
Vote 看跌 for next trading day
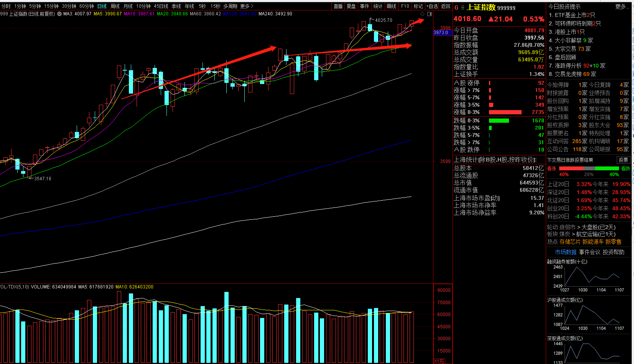[626, 168]
